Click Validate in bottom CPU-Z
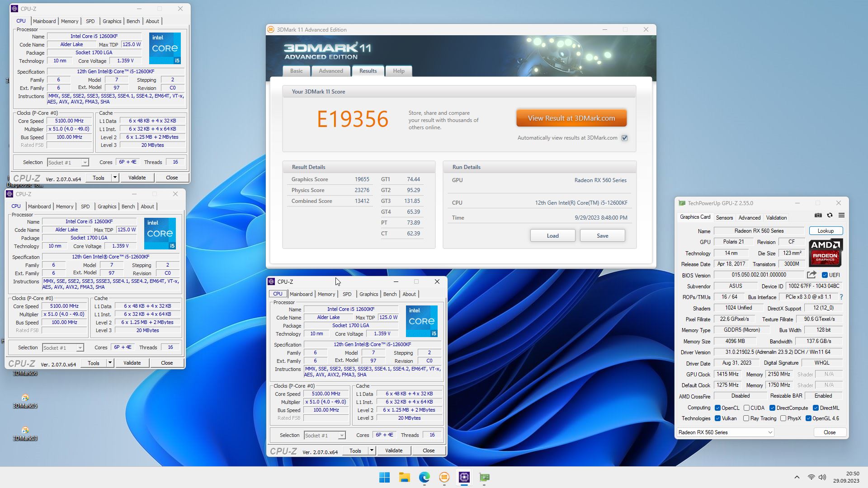Viewport: 868px width, 488px height. (x=394, y=450)
